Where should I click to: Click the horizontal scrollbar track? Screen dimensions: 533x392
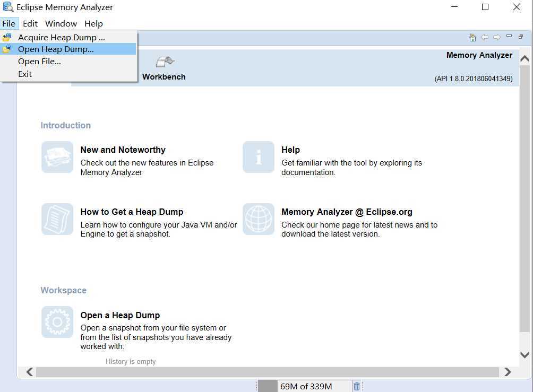[x=268, y=372]
